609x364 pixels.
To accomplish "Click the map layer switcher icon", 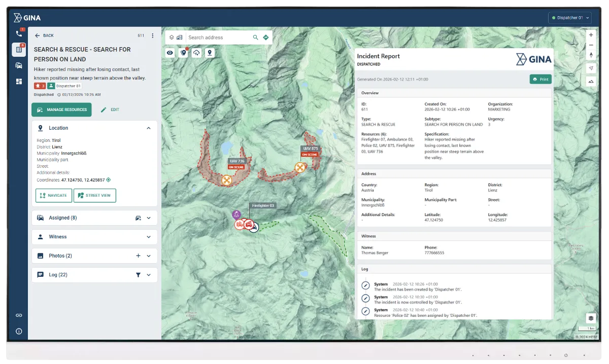I will coord(172,37).
